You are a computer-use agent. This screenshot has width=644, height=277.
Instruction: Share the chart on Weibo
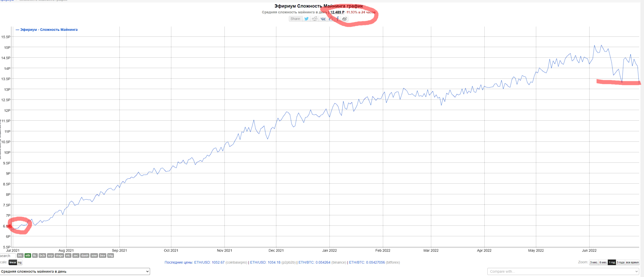(x=345, y=19)
